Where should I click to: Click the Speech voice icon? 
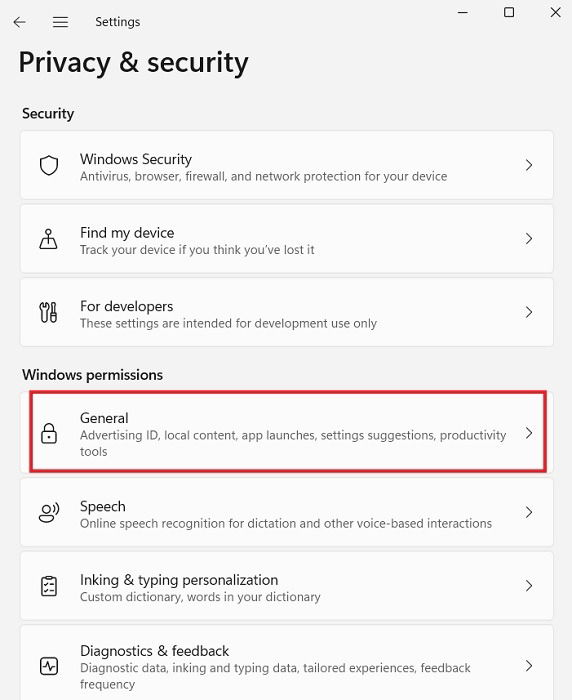(x=49, y=512)
